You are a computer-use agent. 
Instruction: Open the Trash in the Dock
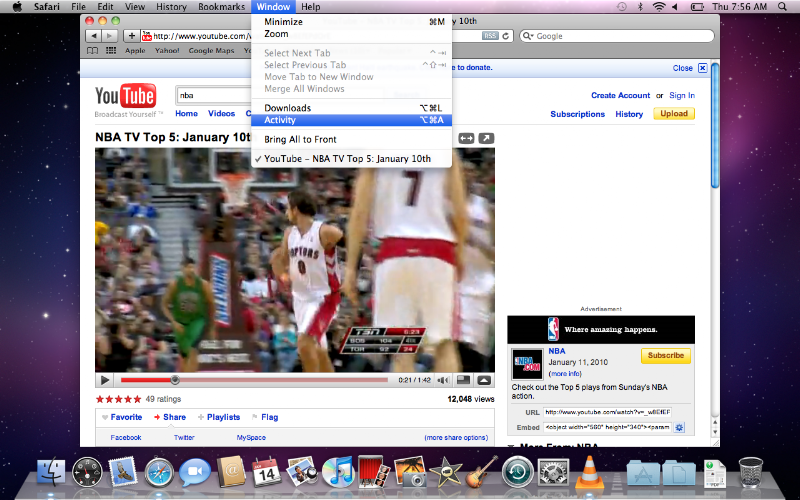751,472
